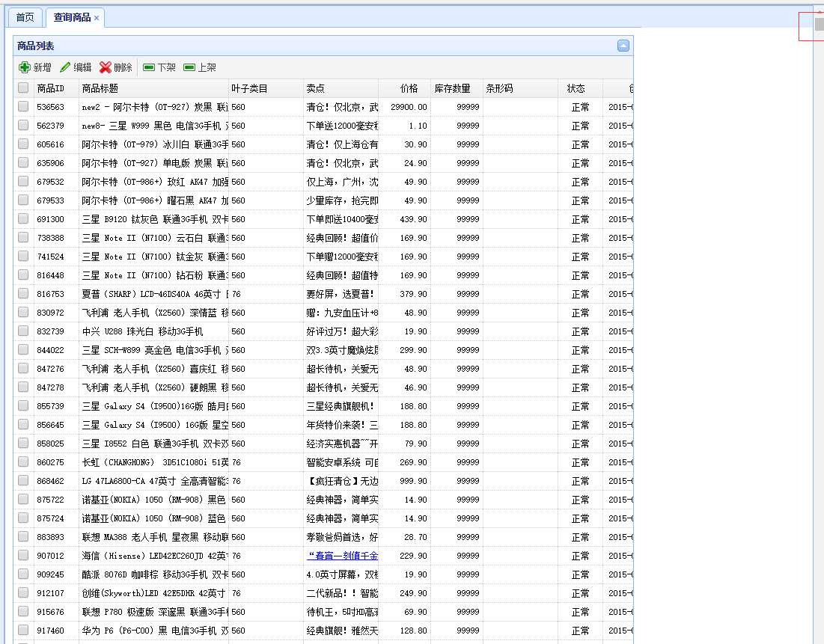Click product ID 858025
This screenshot has width=824, height=644.
[50, 444]
